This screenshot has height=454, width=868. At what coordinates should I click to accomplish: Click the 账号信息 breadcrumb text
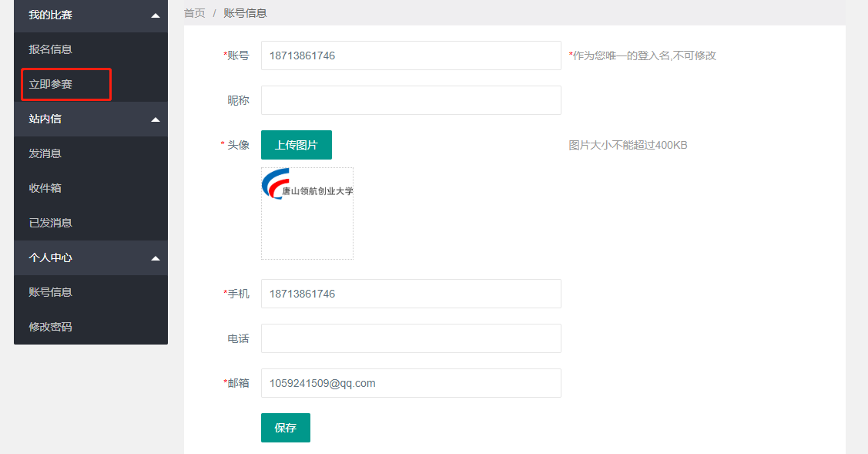click(x=246, y=13)
